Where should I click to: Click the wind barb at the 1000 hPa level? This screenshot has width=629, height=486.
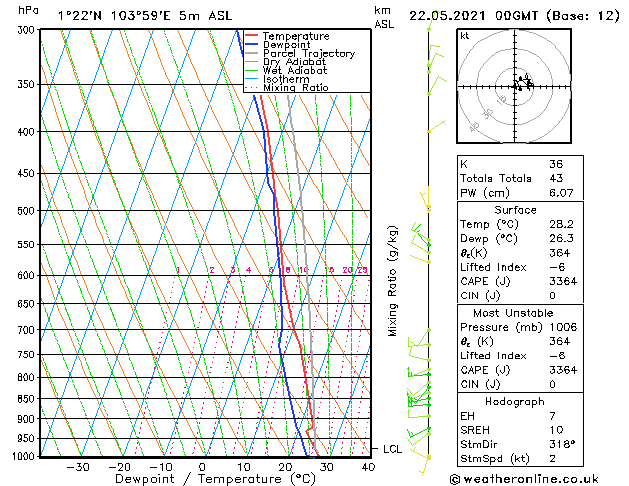click(x=428, y=456)
